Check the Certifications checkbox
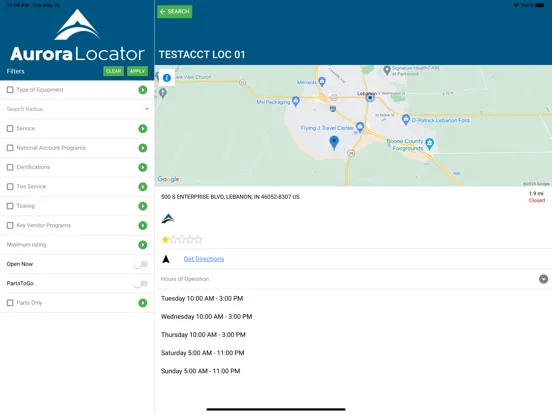Screen dimensions: 552x414 10,167
